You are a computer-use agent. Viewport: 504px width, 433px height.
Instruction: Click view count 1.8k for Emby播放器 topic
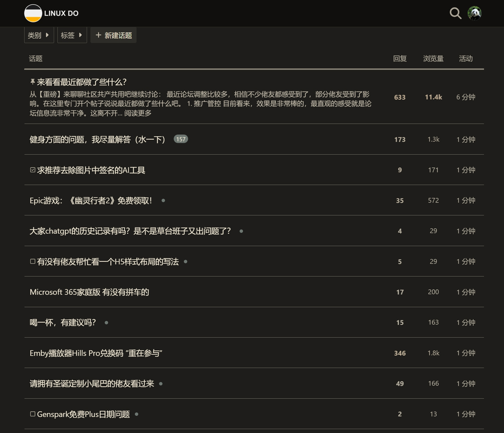(x=433, y=353)
